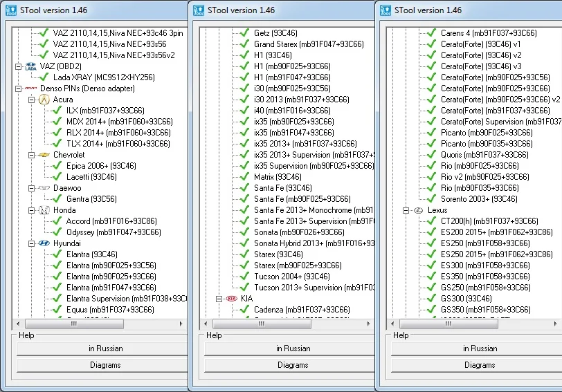Select Santa Fe (mb90F025+93C66)

[302, 198]
